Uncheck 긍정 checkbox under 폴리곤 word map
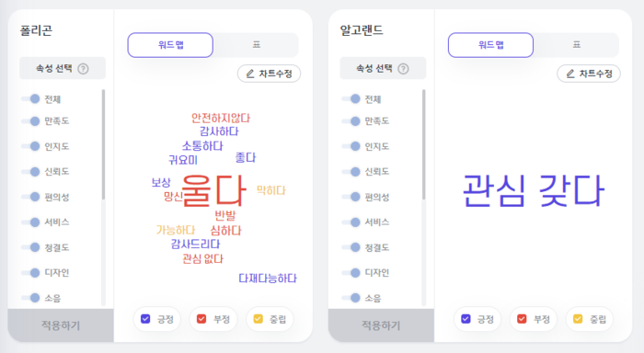 tap(145, 319)
